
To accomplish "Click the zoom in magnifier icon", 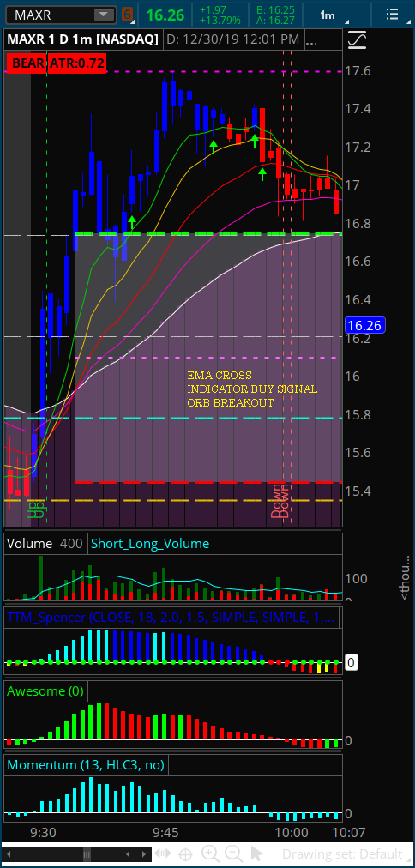I will point(210,853).
